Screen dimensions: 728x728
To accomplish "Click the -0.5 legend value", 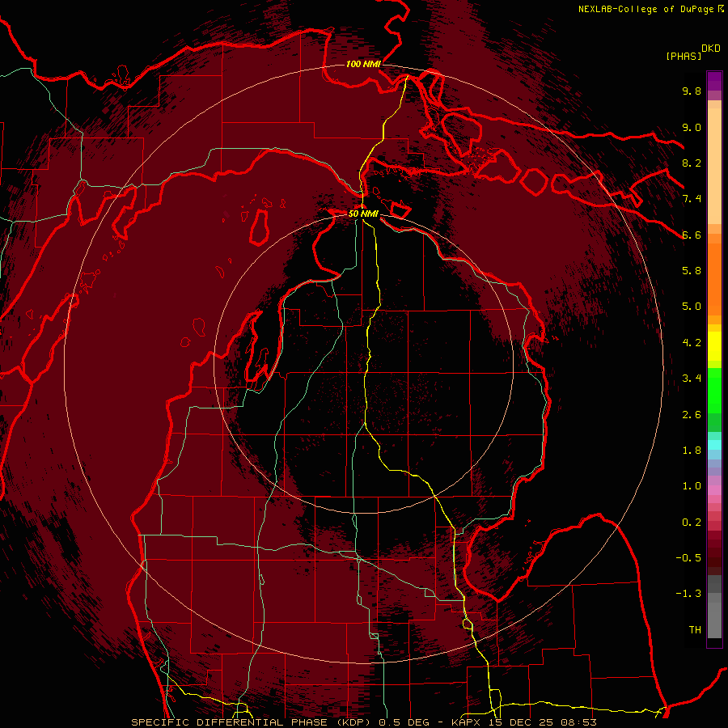I will (x=688, y=558).
